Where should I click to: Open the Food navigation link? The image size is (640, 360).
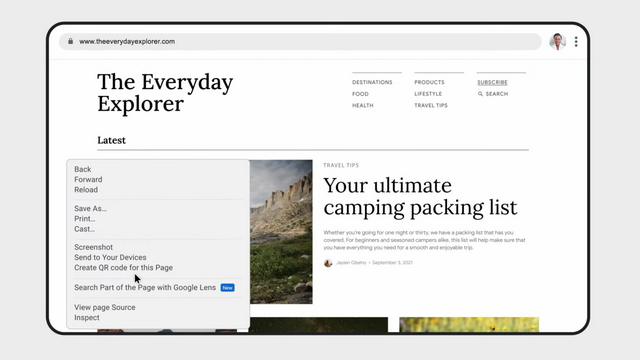[x=360, y=94]
